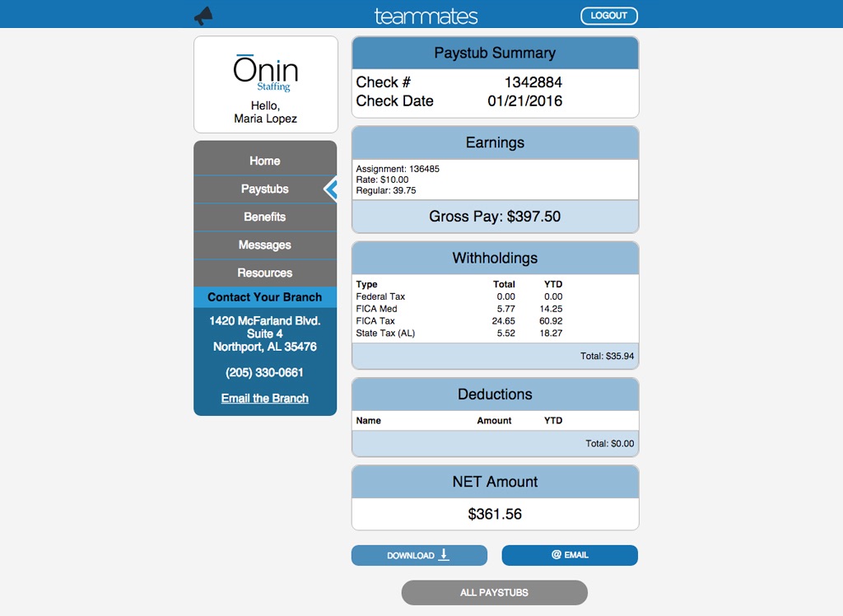Select Paystubs in the sidebar menu
Image resolution: width=843 pixels, height=616 pixels.
[265, 189]
